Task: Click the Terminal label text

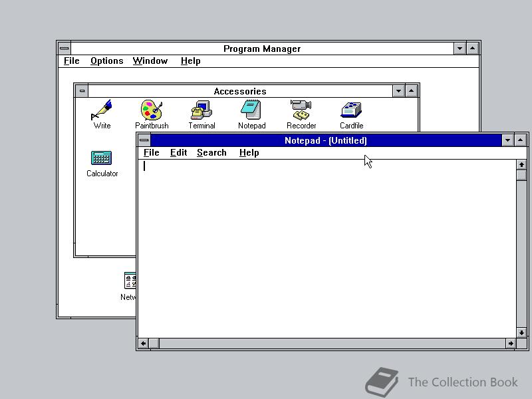Action: (202, 126)
